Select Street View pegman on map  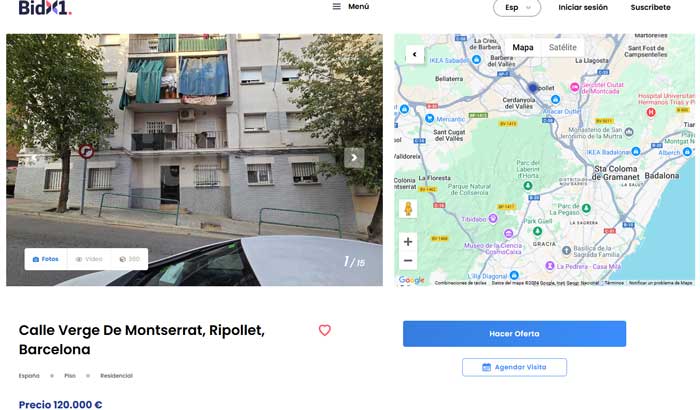(408, 209)
